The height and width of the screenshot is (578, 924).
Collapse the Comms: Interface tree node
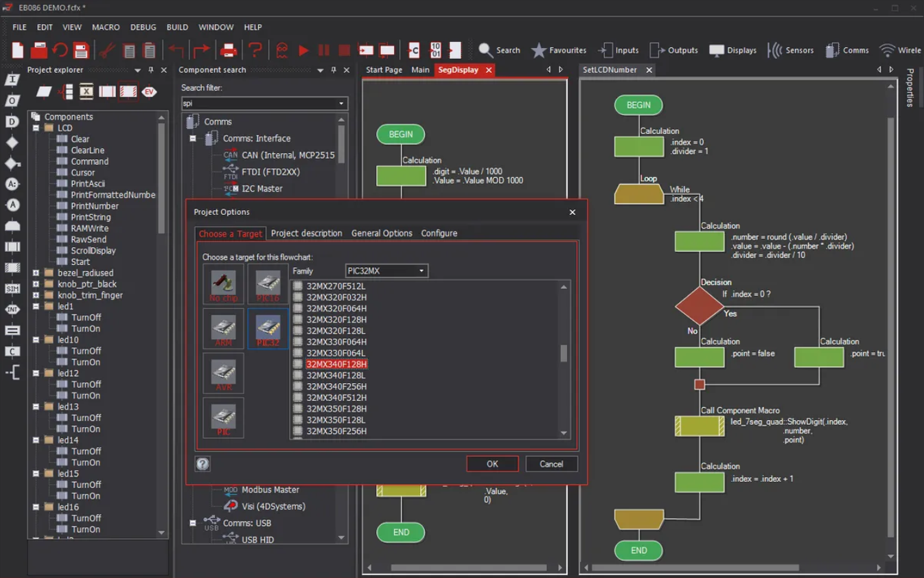click(193, 138)
